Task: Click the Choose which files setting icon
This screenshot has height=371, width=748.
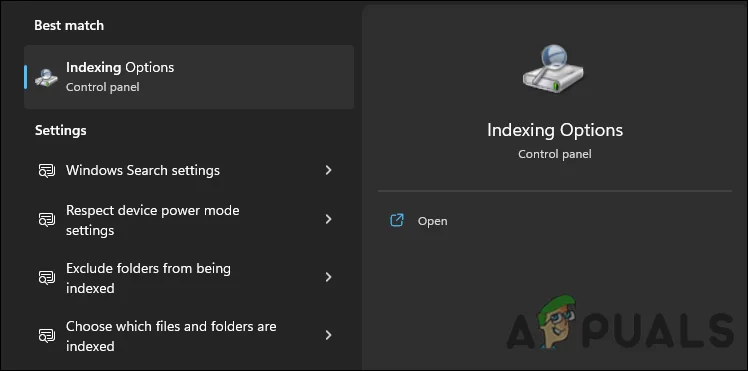Action: (47, 336)
